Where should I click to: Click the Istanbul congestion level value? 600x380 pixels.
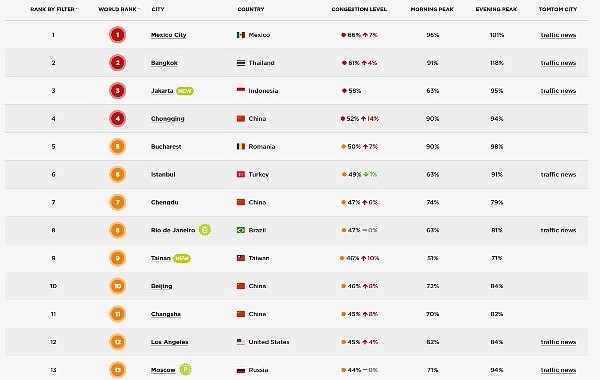pyautogui.click(x=355, y=174)
